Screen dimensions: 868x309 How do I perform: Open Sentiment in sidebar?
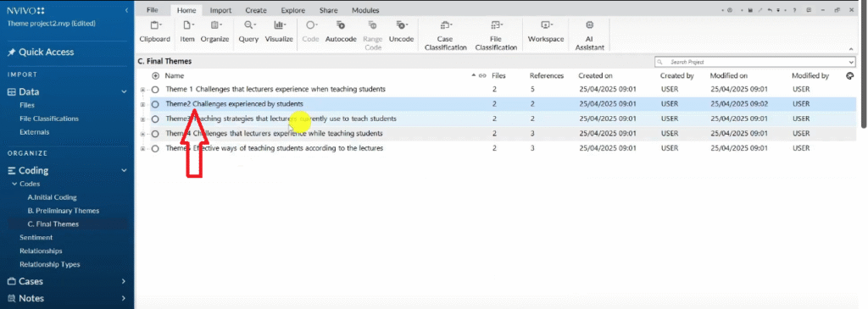(x=36, y=238)
